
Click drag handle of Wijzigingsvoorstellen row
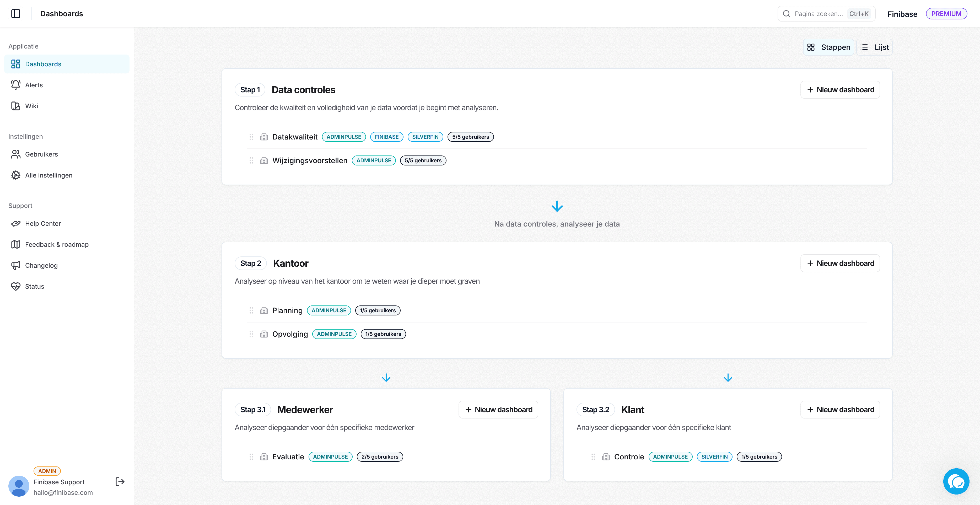tap(251, 160)
